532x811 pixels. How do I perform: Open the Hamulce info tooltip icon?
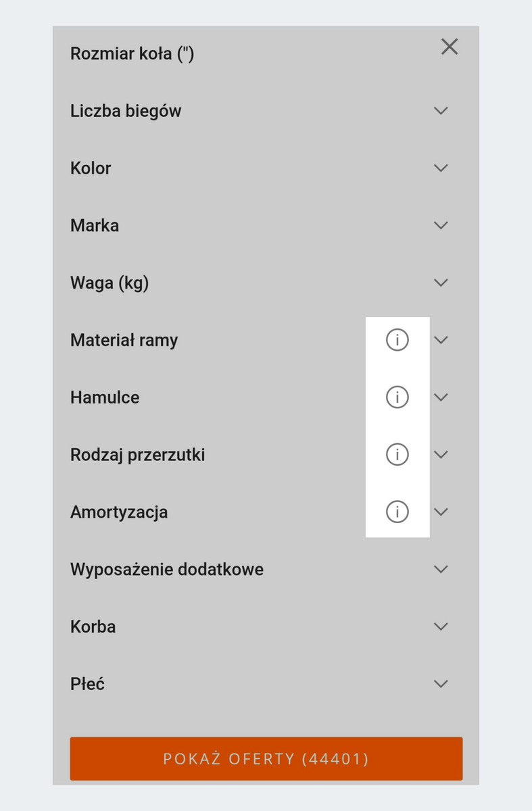pos(397,397)
